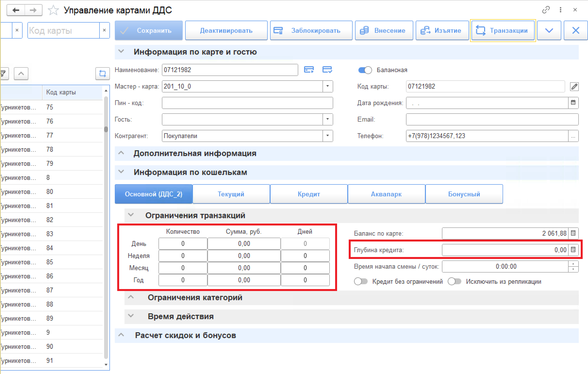Open the Мастер - карта dropdown
Screen dimensions: 588x374
click(x=328, y=86)
